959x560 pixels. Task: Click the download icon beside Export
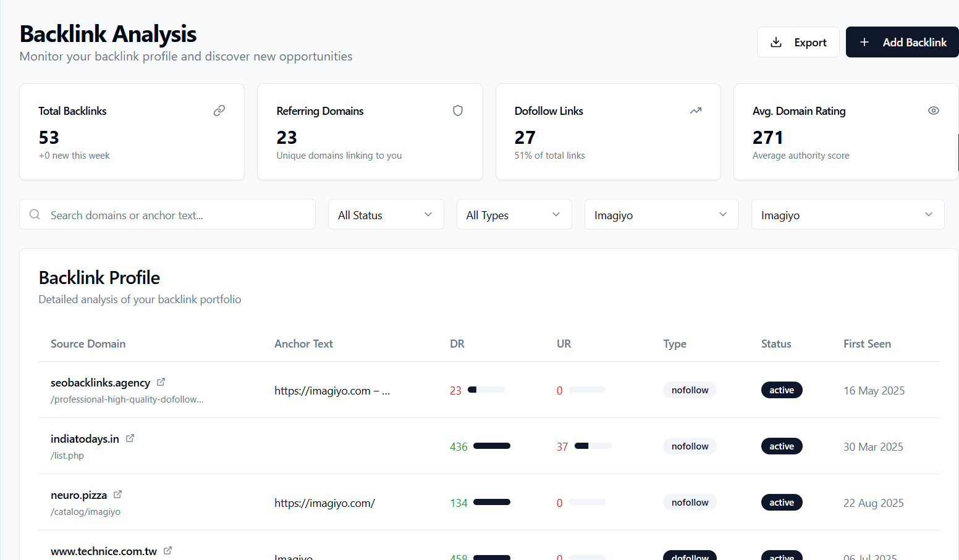[x=776, y=42]
